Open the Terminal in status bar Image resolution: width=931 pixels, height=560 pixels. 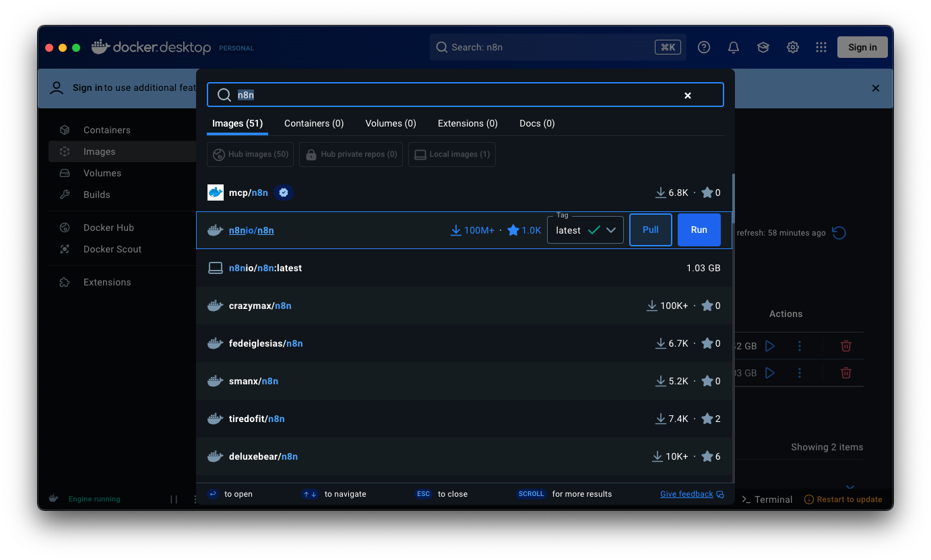767,499
